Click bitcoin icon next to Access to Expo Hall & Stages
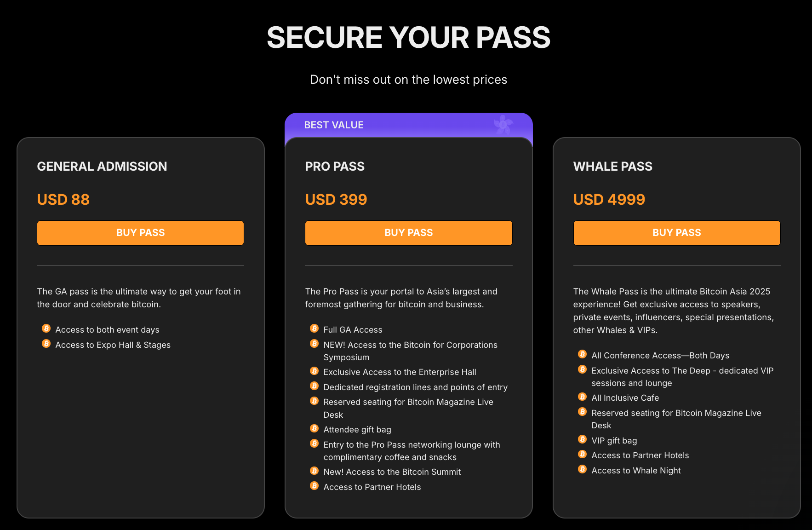The height and width of the screenshot is (530, 812). (x=46, y=344)
